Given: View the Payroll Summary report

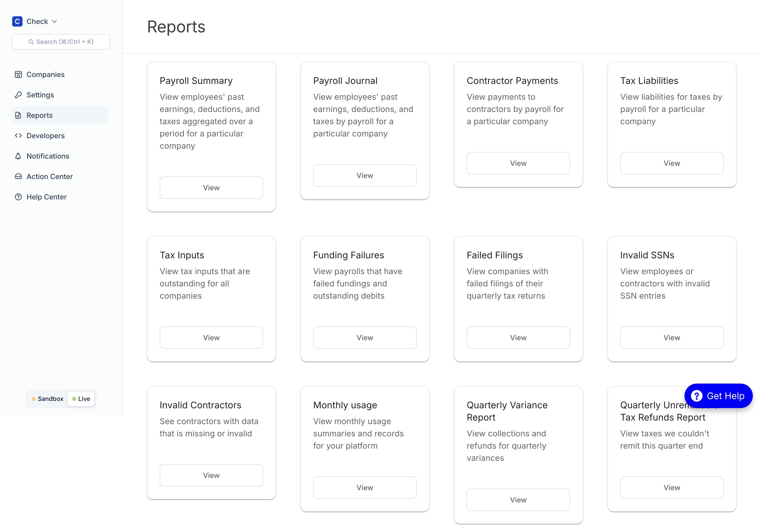Looking at the screenshot, I should tap(211, 188).
